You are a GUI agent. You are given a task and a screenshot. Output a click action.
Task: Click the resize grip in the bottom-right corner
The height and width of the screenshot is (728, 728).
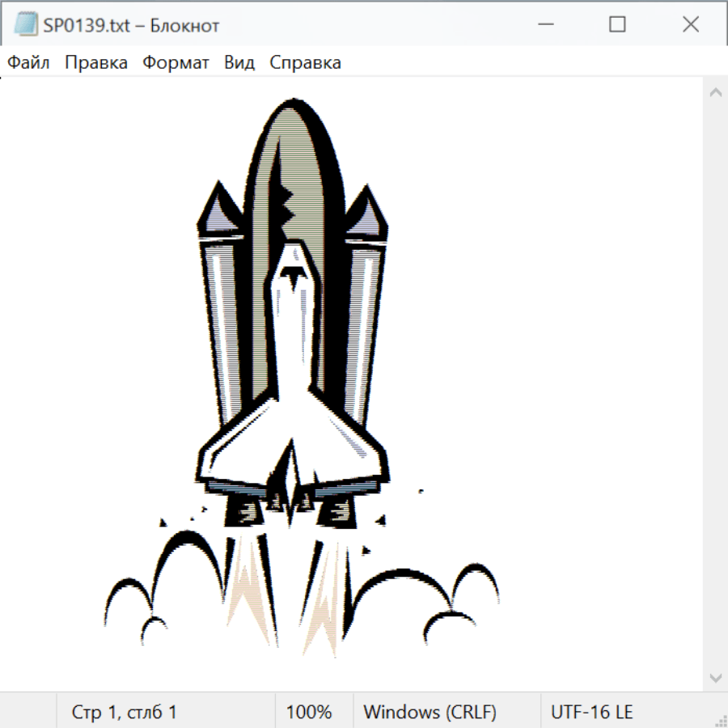721,721
